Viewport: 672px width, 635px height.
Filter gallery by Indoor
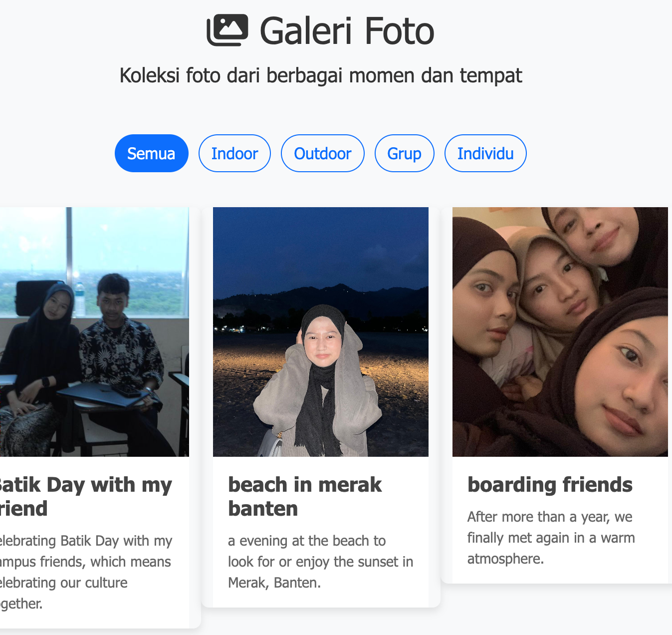coord(234,153)
